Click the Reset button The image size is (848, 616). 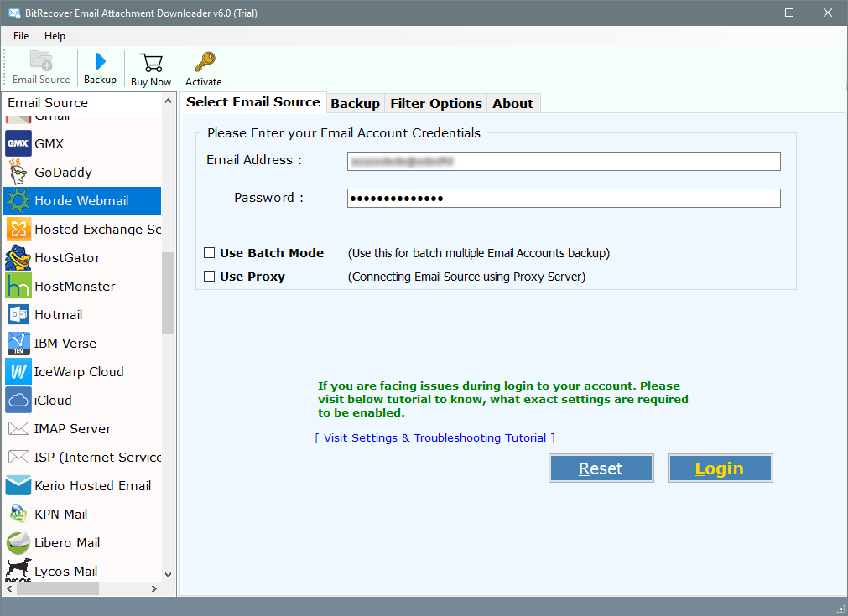point(601,468)
